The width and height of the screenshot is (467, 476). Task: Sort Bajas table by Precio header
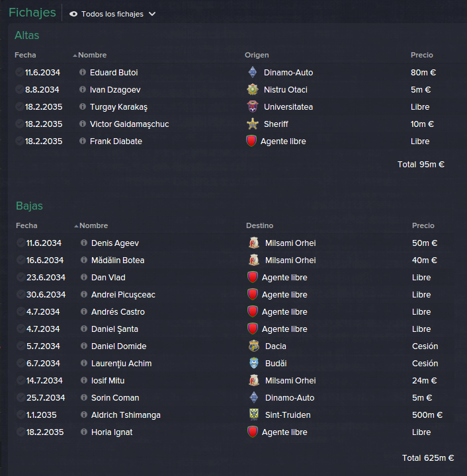click(x=423, y=225)
